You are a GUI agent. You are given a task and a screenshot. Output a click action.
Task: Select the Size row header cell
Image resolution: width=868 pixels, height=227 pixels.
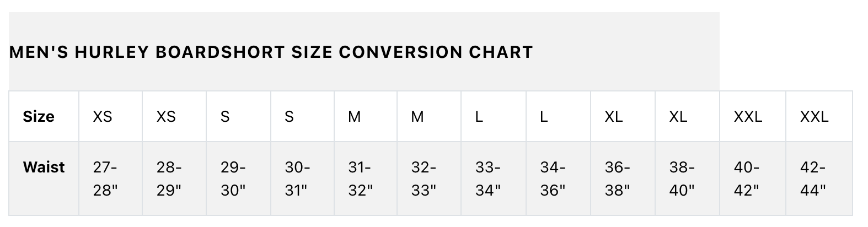point(44,116)
